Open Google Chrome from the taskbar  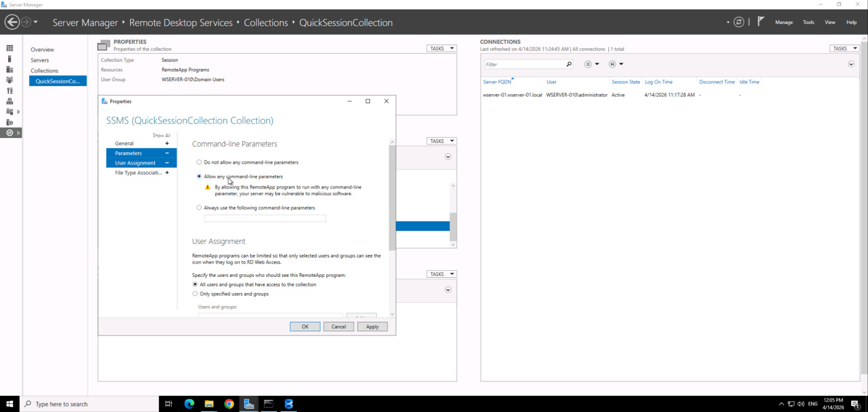tap(229, 404)
